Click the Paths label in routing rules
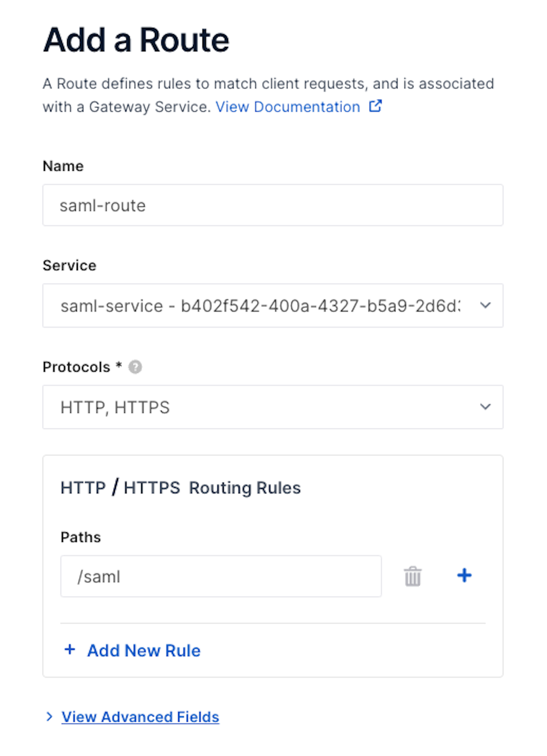547x756 pixels. click(81, 537)
